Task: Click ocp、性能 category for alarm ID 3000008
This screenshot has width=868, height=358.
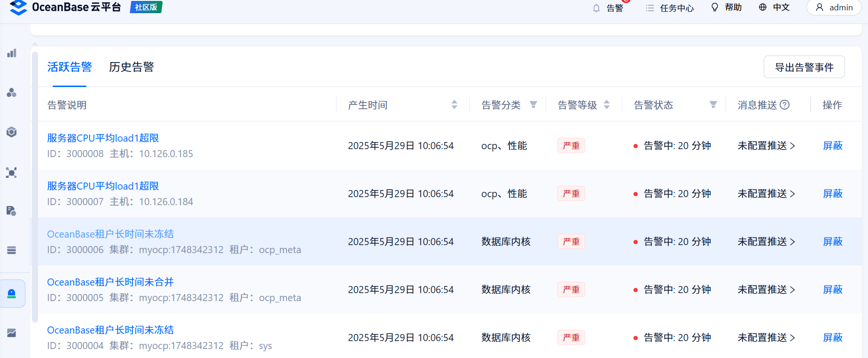Action: click(504, 146)
